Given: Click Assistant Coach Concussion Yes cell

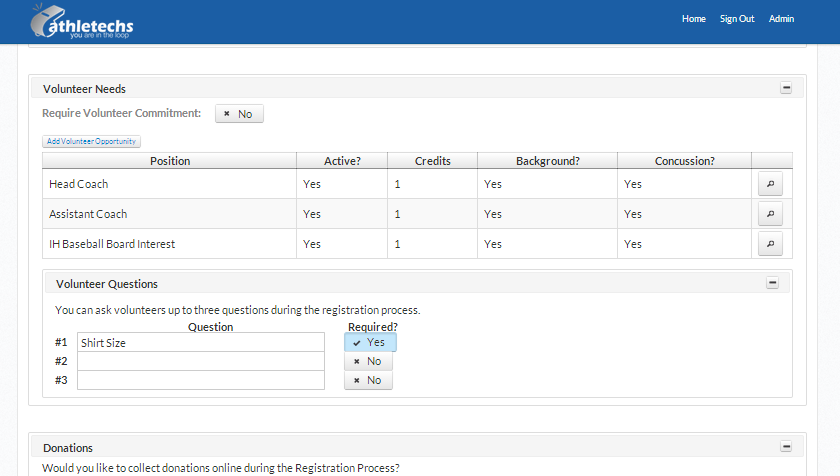Looking at the screenshot, I should pos(685,214).
